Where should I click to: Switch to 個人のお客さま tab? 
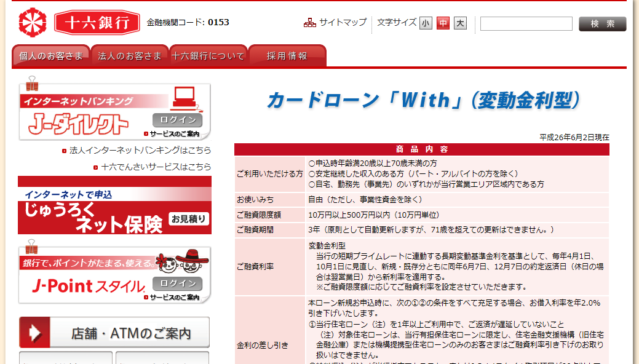(x=51, y=56)
